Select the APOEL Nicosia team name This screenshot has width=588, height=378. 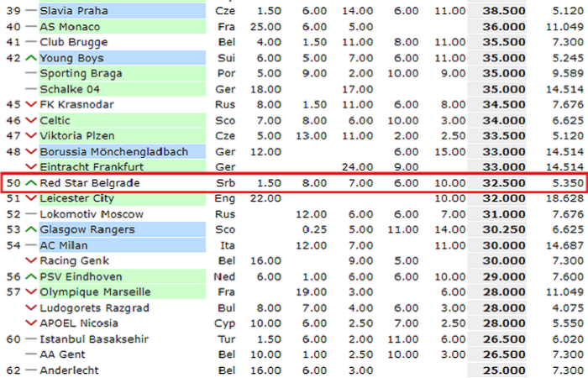coord(79,323)
